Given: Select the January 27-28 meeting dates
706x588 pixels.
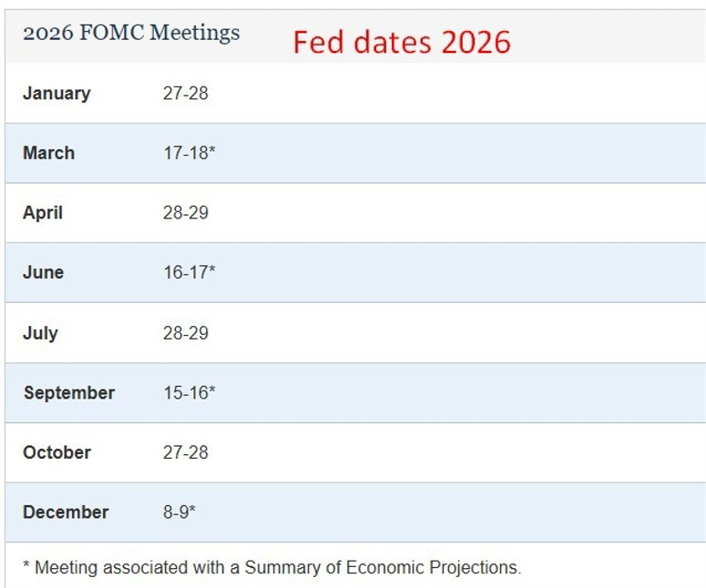Looking at the screenshot, I should [186, 93].
